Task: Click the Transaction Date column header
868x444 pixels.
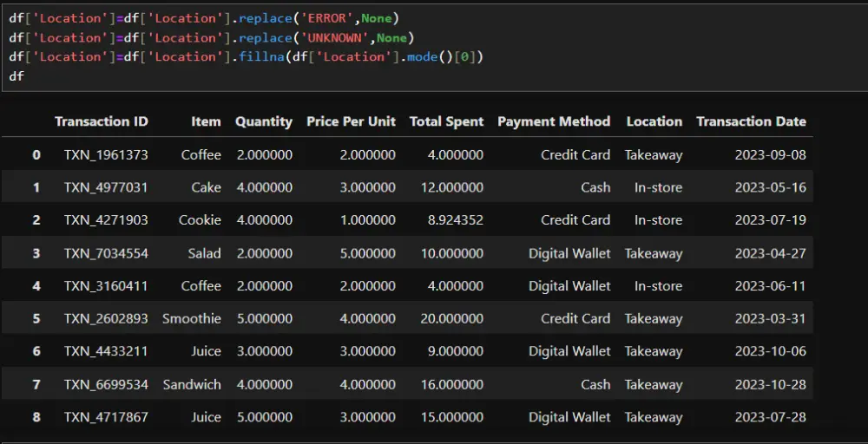Action: [x=751, y=121]
